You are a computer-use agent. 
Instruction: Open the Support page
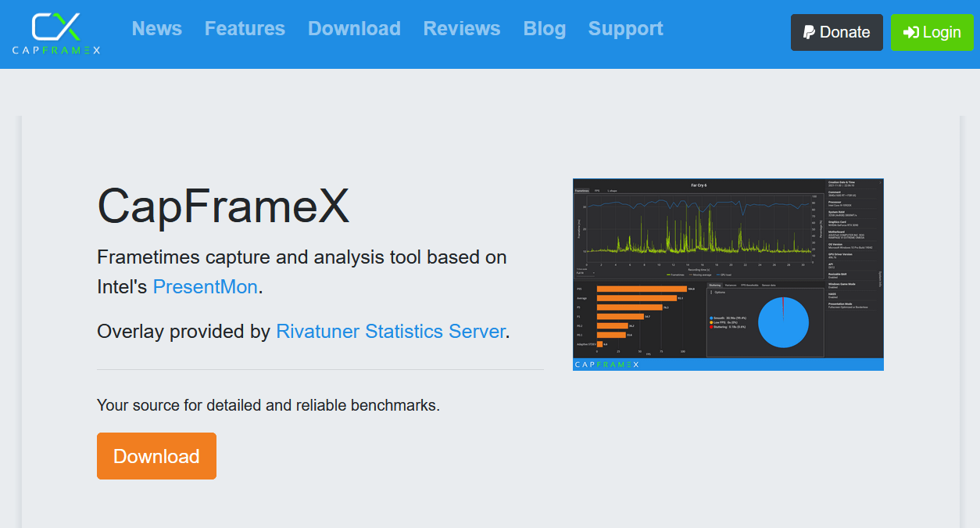pyautogui.click(x=626, y=29)
